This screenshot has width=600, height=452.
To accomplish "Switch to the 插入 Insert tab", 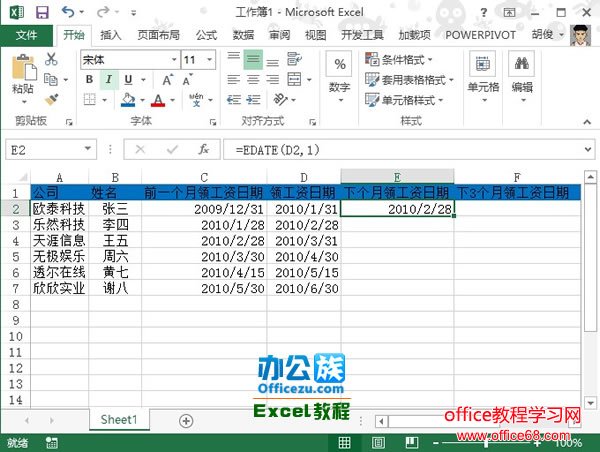I will 111,35.
